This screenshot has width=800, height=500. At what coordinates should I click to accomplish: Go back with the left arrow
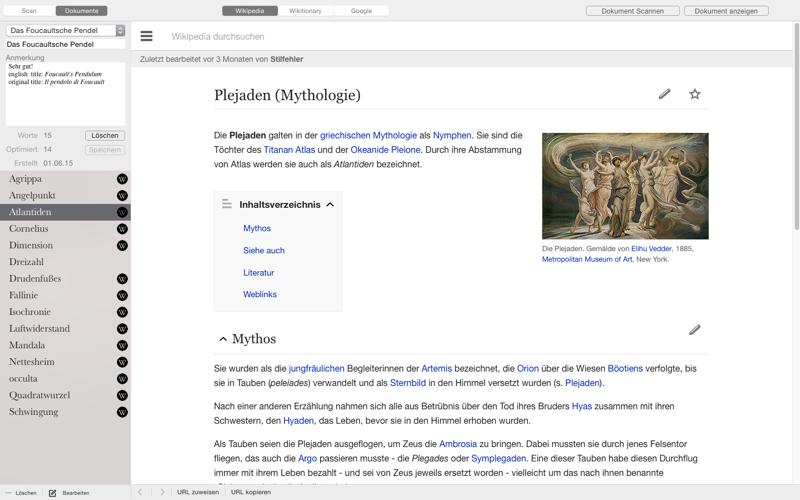(x=140, y=492)
